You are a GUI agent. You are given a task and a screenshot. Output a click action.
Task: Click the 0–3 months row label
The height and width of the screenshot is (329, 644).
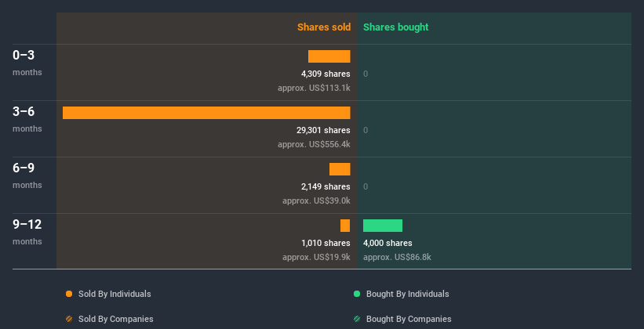pos(27,63)
